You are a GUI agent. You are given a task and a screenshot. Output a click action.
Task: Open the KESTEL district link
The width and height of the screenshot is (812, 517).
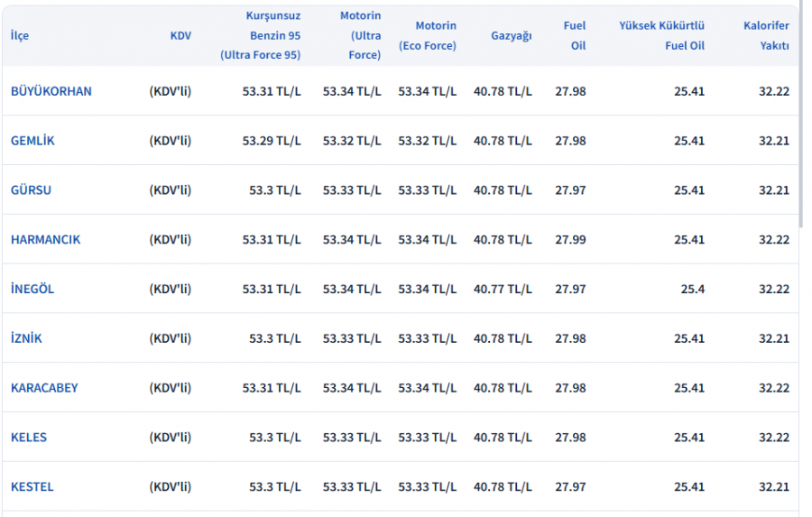[x=32, y=487]
